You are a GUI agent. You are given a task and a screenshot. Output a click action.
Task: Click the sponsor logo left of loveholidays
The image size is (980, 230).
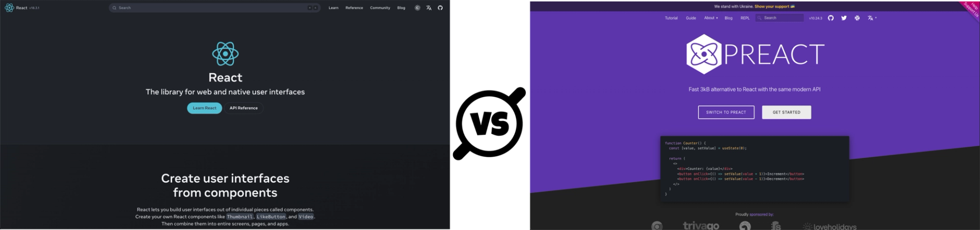(776, 226)
